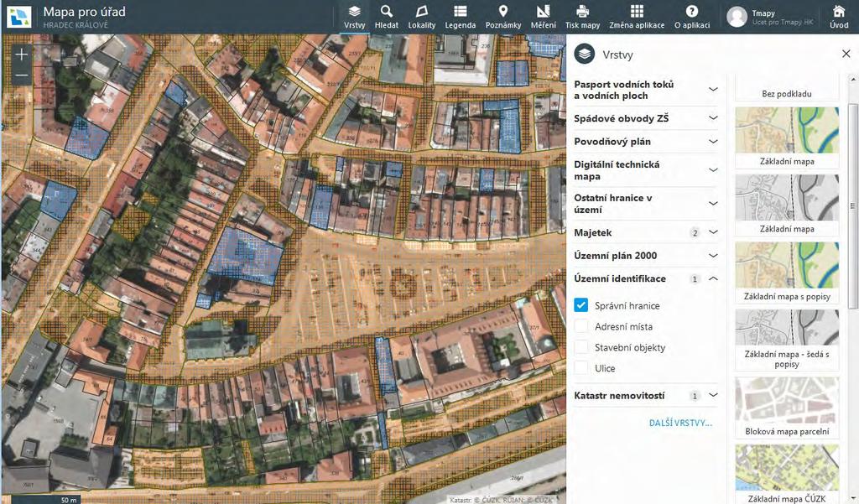Screen dimensions: 859x504
Task: Open O aplikaci info
Action: click(692, 17)
